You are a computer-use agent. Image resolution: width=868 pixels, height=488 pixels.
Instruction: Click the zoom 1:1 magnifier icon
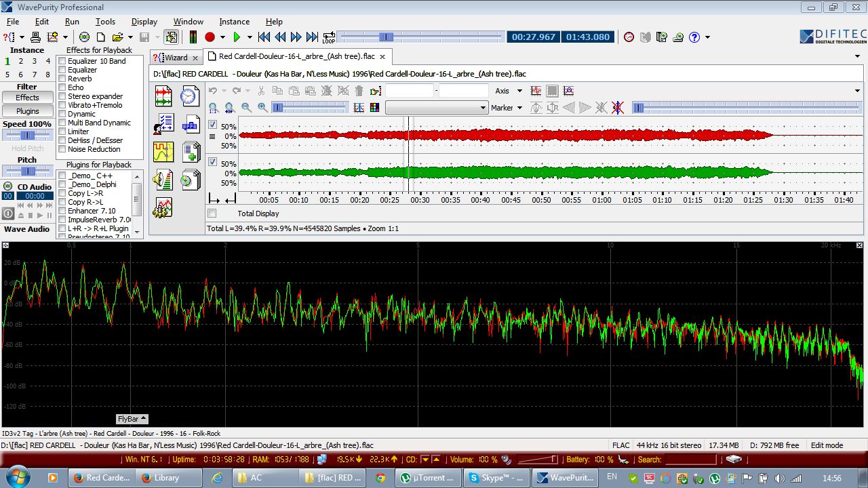[x=214, y=108]
